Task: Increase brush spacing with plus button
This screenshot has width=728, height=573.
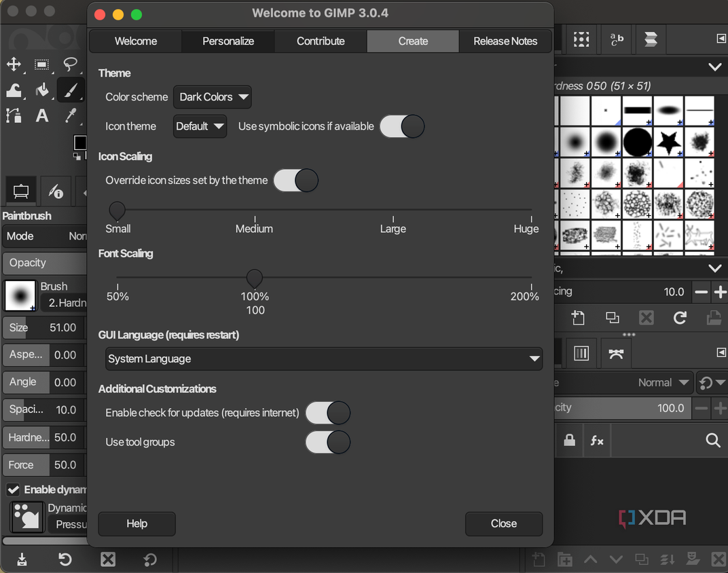Action: pyautogui.click(x=720, y=292)
